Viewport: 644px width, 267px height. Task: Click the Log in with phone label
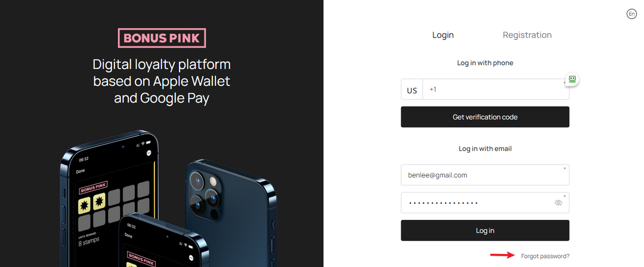(x=485, y=63)
